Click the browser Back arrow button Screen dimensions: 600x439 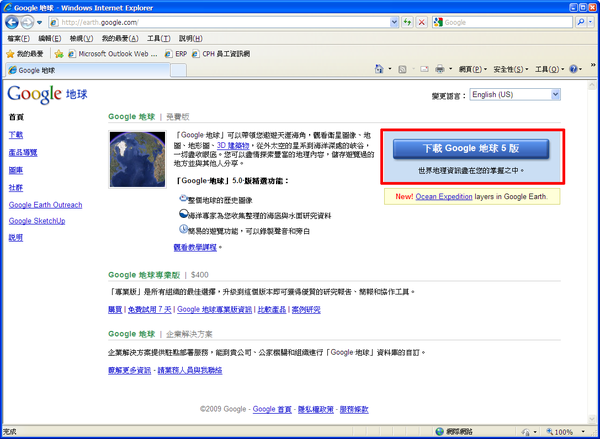point(12,22)
